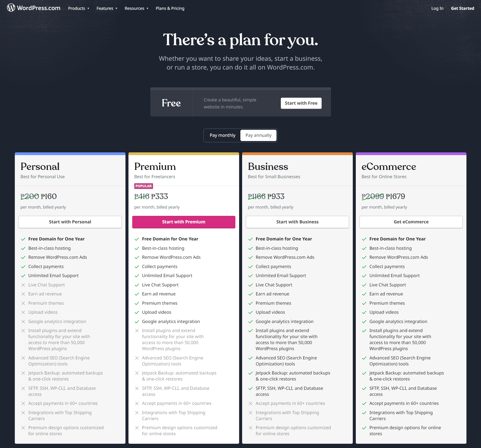Screen dimensions: 481x448
Task: Click eCommerce Integrations Top Shipping checkmark icon
Action: (364, 413)
